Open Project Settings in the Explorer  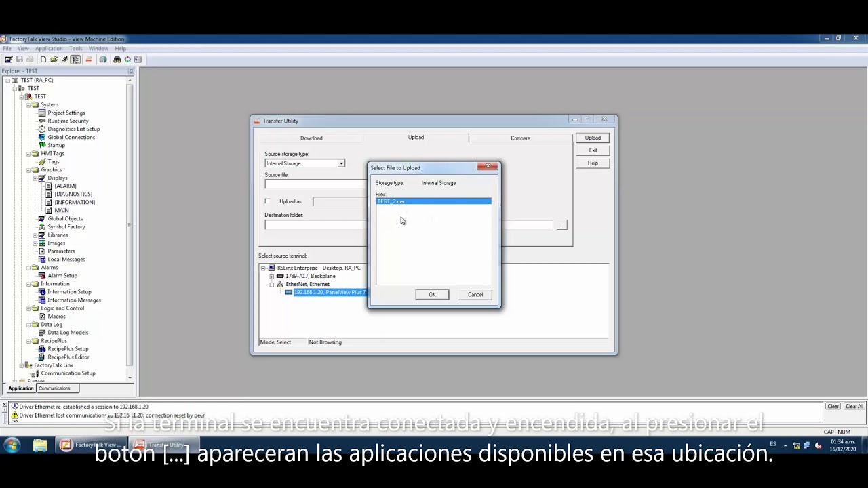(x=66, y=113)
